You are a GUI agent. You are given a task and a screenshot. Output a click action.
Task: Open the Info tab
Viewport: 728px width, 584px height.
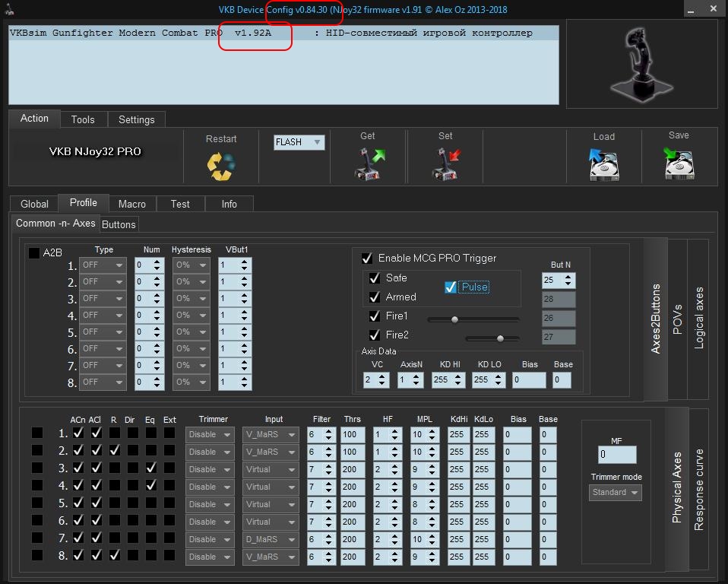click(x=229, y=204)
